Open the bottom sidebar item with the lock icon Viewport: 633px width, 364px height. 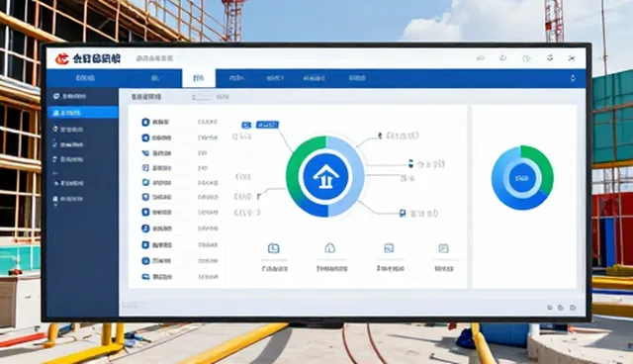click(x=68, y=199)
